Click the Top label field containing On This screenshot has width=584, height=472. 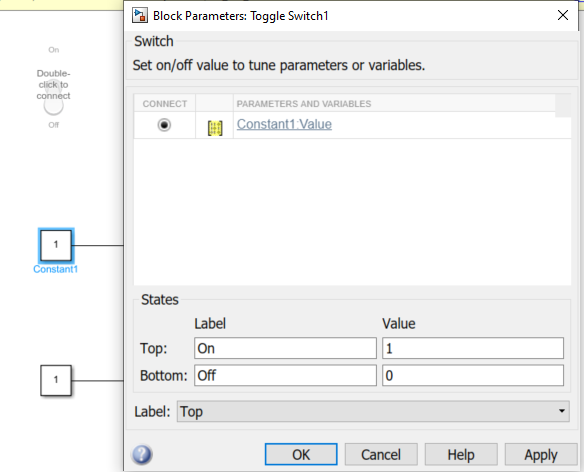(285, 348)
